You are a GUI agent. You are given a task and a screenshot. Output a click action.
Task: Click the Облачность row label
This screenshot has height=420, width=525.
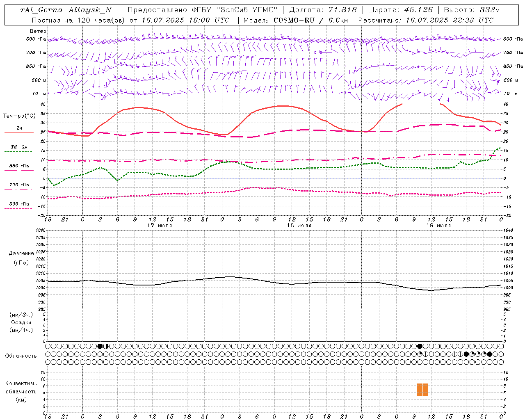click(x=21, y=356)
